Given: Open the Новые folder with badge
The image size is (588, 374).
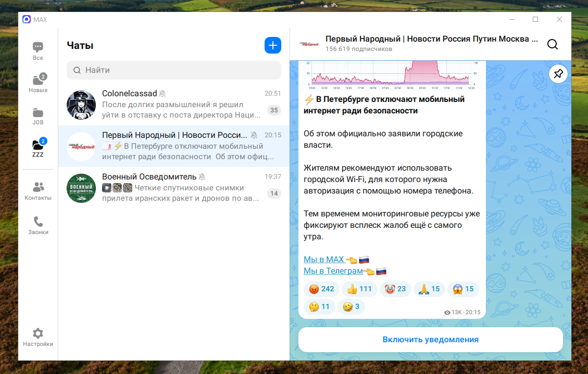Looking at the screenshot, I should [38, 83].
